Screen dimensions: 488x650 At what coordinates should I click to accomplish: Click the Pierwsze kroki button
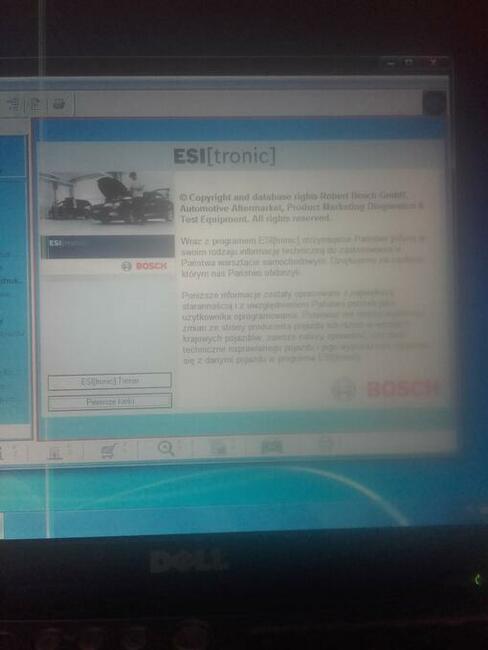[110, 402]
